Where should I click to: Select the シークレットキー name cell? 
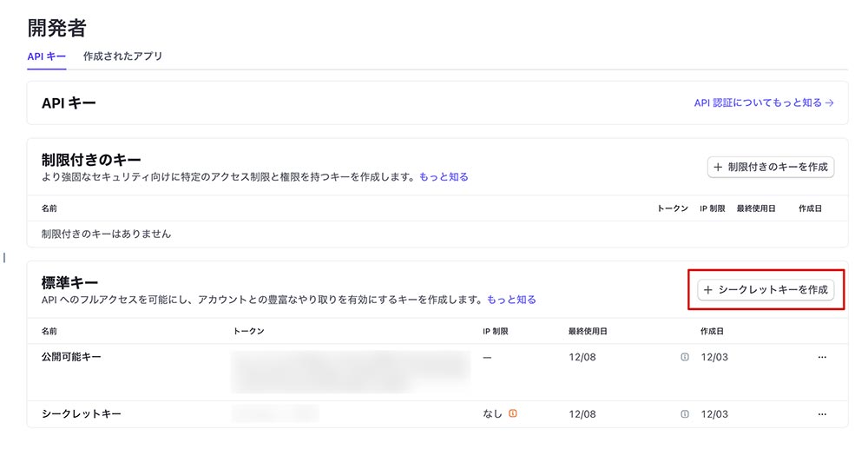click(x=82, y=413)
